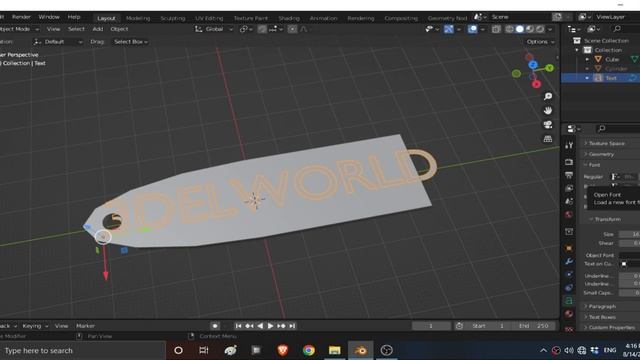The width and height of the screenshot is (640, 360).
Task: Switch to the Modeling workspace tab
Action: (x=138, y=18)
